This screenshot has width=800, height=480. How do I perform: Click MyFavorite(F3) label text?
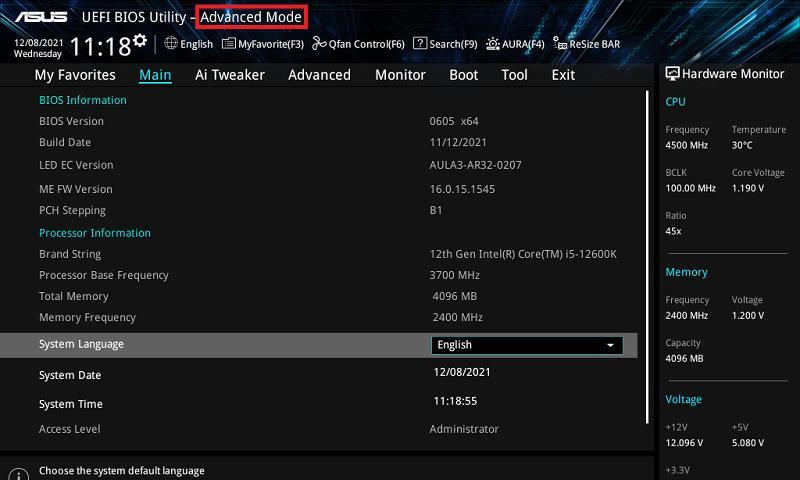[x=271, y=44]
